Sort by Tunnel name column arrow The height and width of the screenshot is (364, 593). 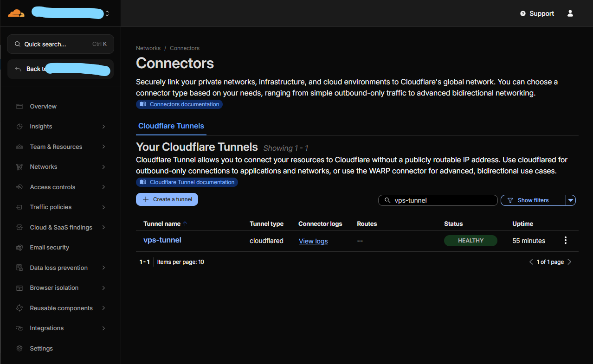coord(185,224)
